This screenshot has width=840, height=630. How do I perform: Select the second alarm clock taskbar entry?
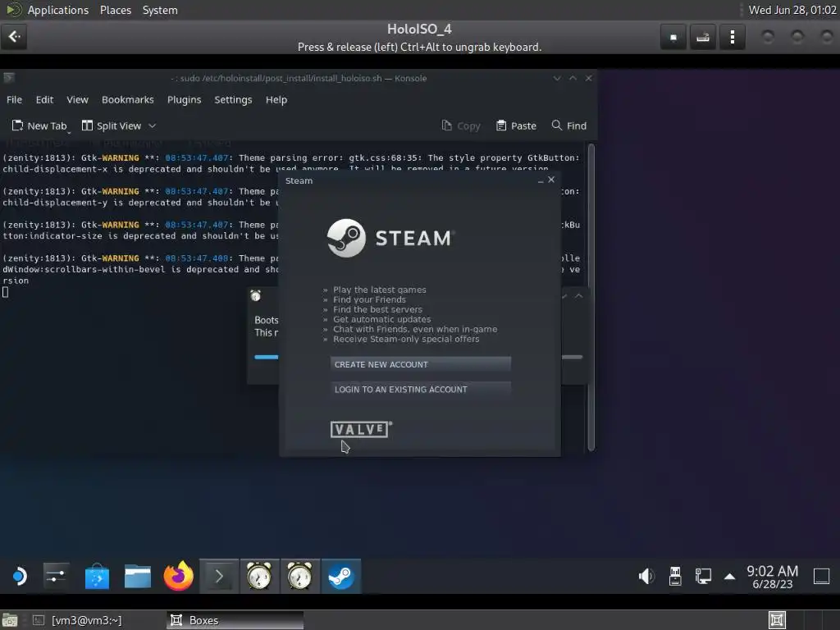click(x=300, y=577)
